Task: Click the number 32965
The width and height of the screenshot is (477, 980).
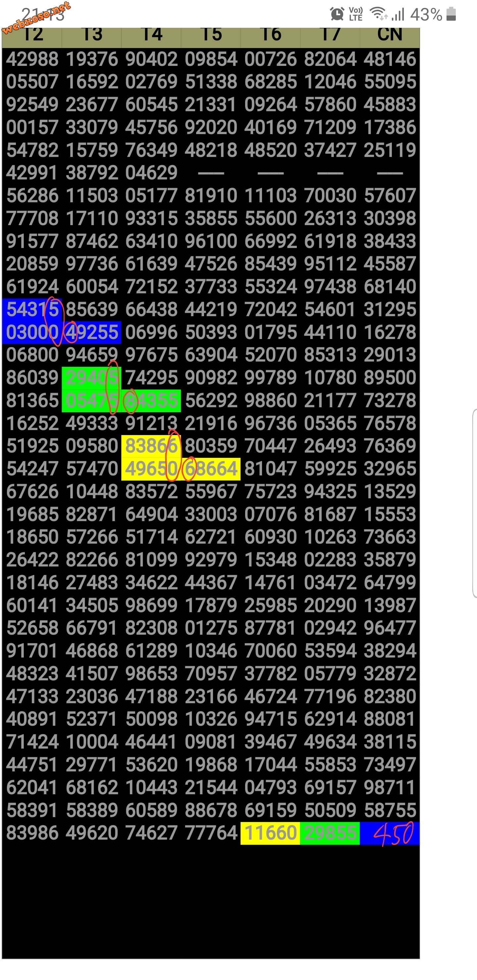Action: (390, 469)
